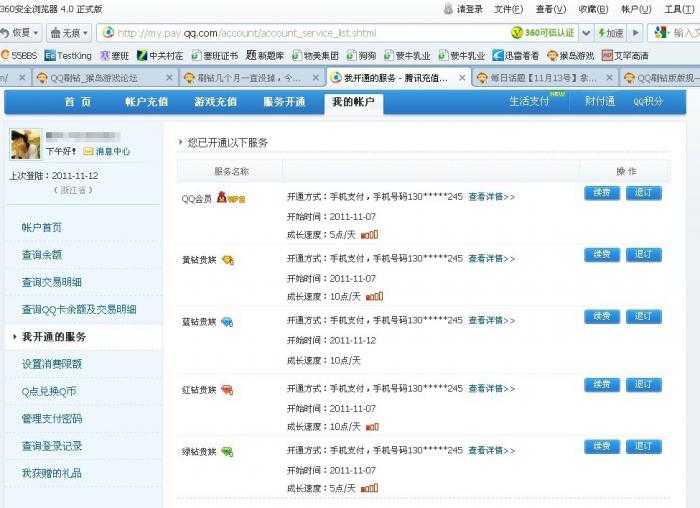Select 我开通的服务 in the sidebar
This screenshot has width=700, height=508.
54,337
